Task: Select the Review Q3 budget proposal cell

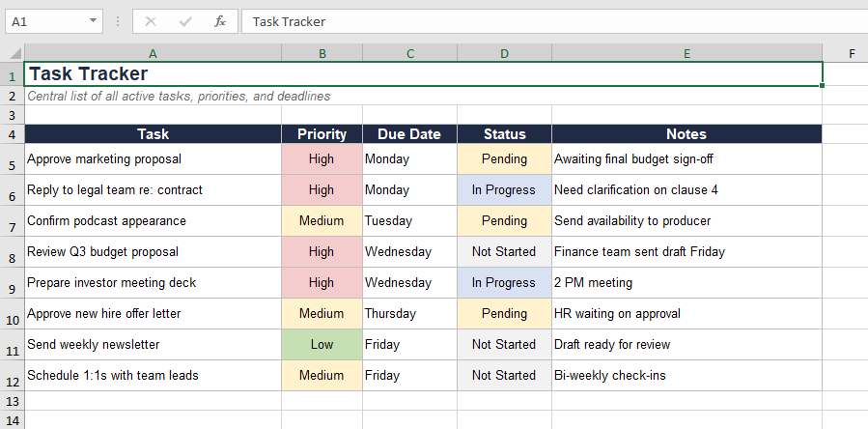Action: [x=153, y=251]
